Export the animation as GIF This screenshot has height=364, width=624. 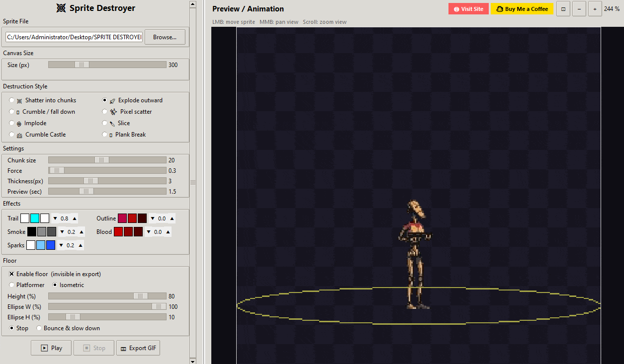[x=138, y=348]
